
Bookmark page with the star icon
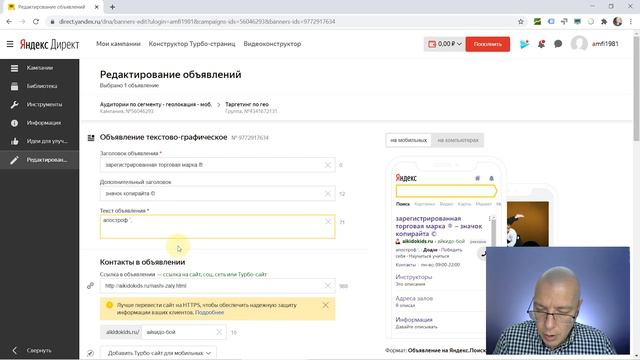[x=520, y=22]
